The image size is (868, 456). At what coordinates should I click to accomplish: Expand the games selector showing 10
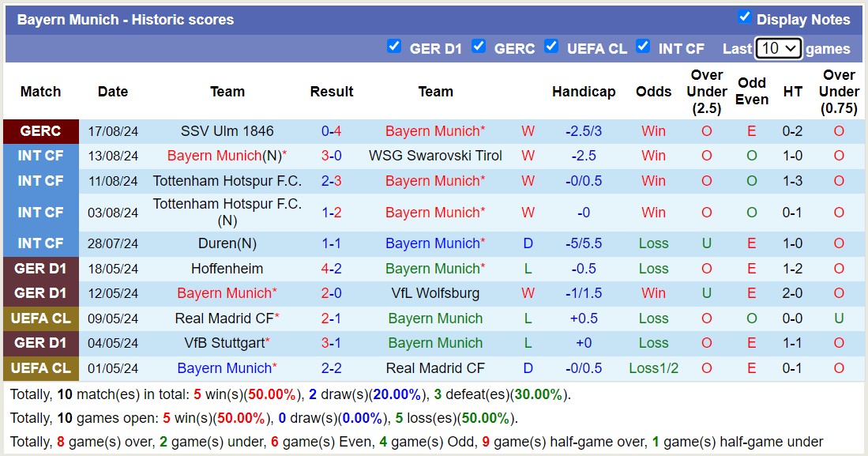click(777, 48)
